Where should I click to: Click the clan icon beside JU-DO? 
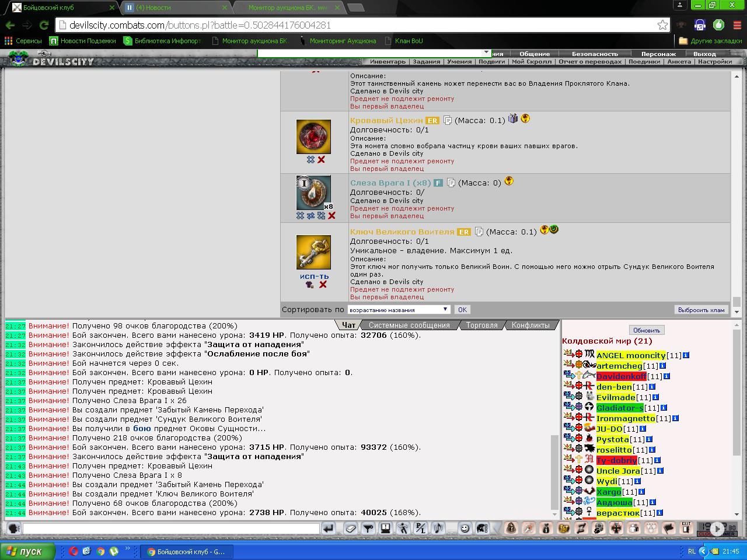click(589, 428)
